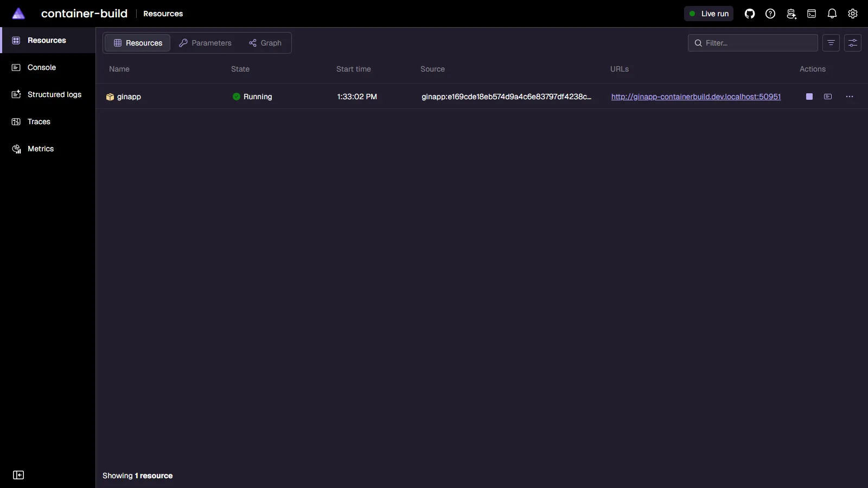This screenshot has height=488, width=868.
Task: Click the URLs column header
Action: pyautogui.click(x=620, y=69)
